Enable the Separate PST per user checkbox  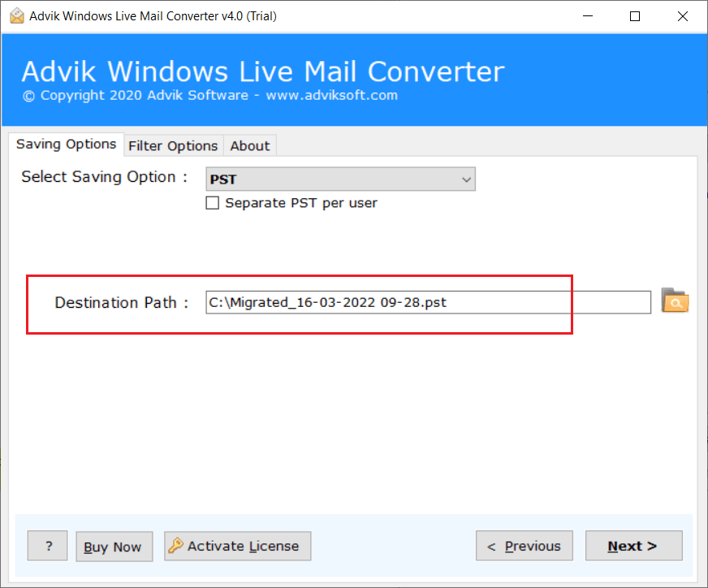click(212, 202)
